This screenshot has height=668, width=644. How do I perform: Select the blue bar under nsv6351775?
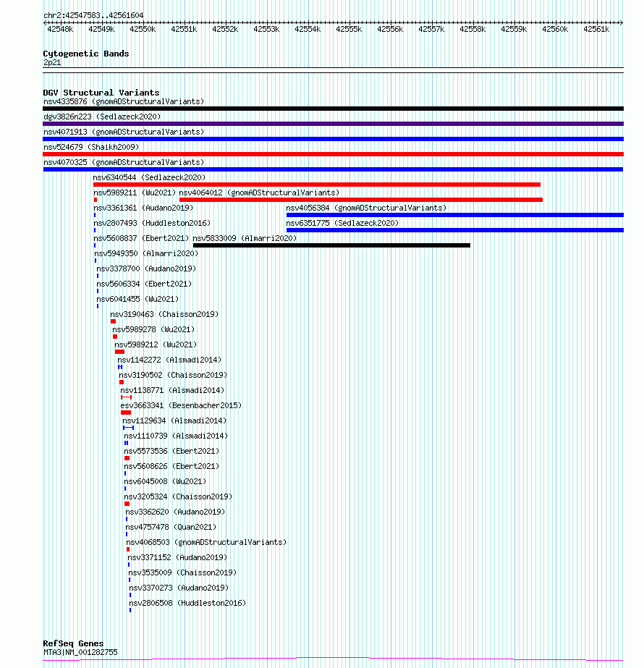point(455,230)
